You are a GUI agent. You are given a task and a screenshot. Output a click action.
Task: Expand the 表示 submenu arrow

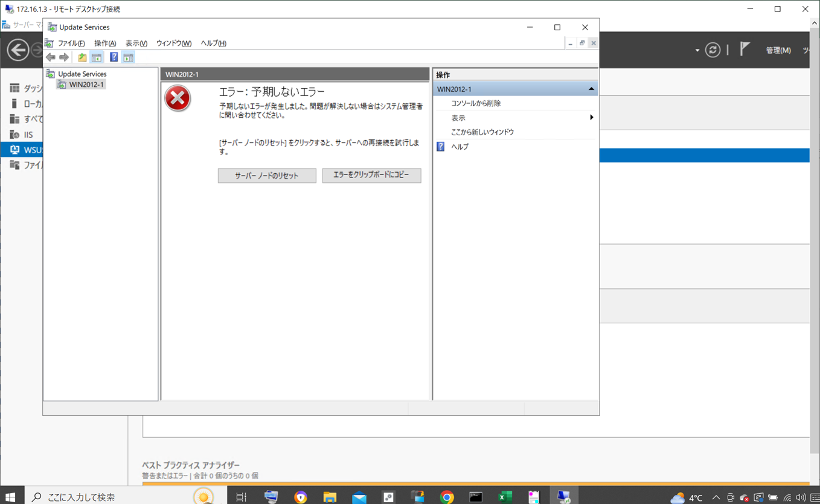tap(591, 118)
